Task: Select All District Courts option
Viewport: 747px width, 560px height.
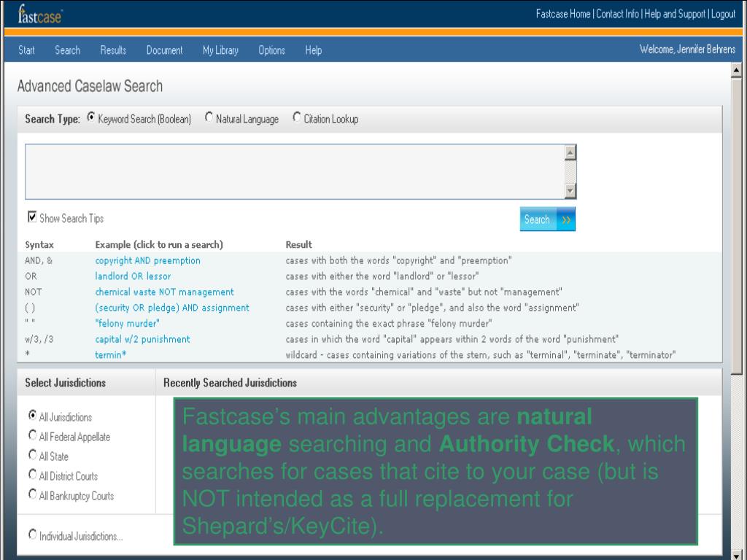Action: pos(32,474)
